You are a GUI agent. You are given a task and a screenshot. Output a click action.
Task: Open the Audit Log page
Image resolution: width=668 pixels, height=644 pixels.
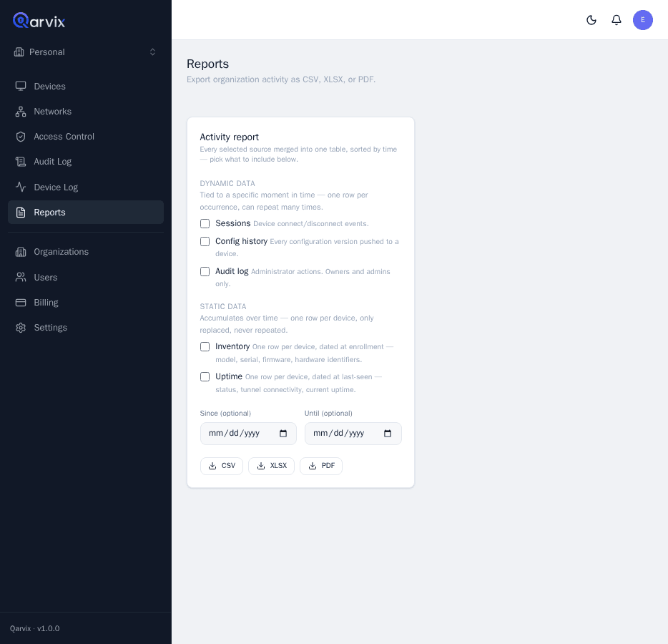coord(86,162)
